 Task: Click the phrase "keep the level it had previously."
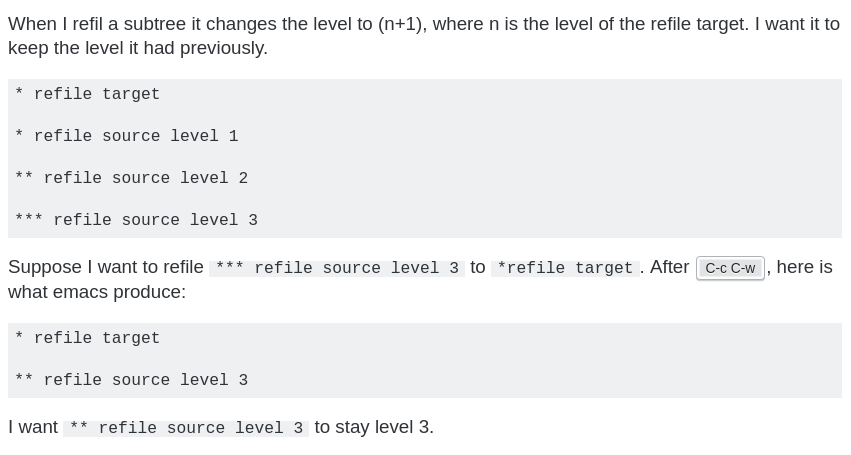coord(138,48)
